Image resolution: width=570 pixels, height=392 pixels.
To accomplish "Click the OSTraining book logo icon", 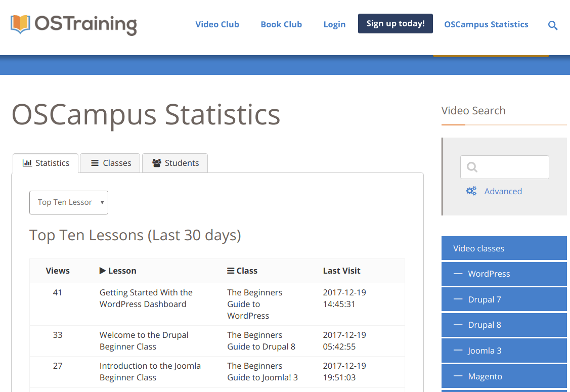I will (20, 24).
